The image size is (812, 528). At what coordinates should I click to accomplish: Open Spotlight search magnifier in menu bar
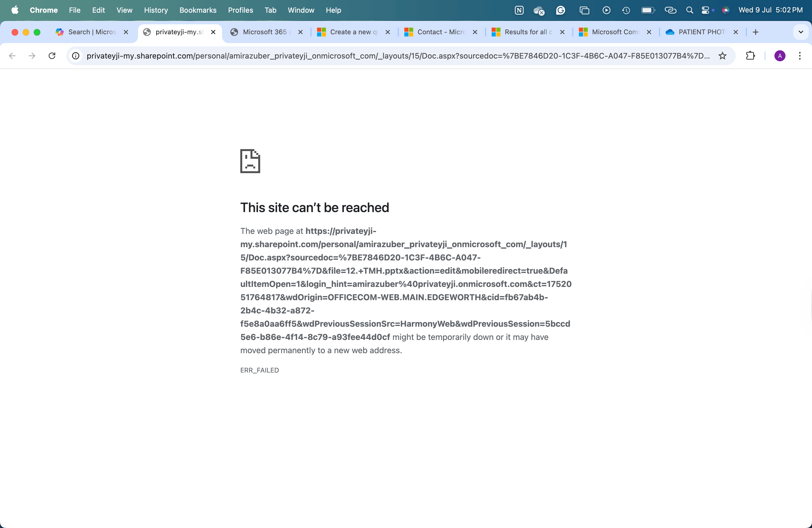[690, 10]
